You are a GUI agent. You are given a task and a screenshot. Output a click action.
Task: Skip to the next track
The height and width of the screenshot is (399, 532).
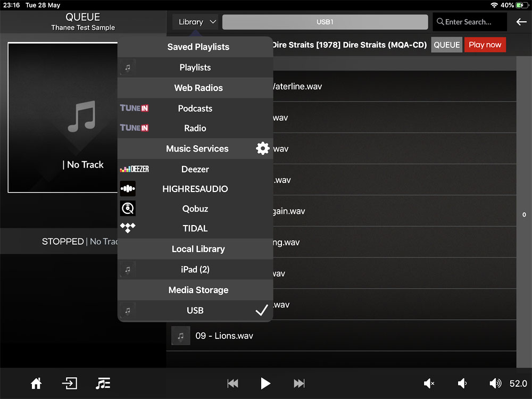[x=299, y=384]
